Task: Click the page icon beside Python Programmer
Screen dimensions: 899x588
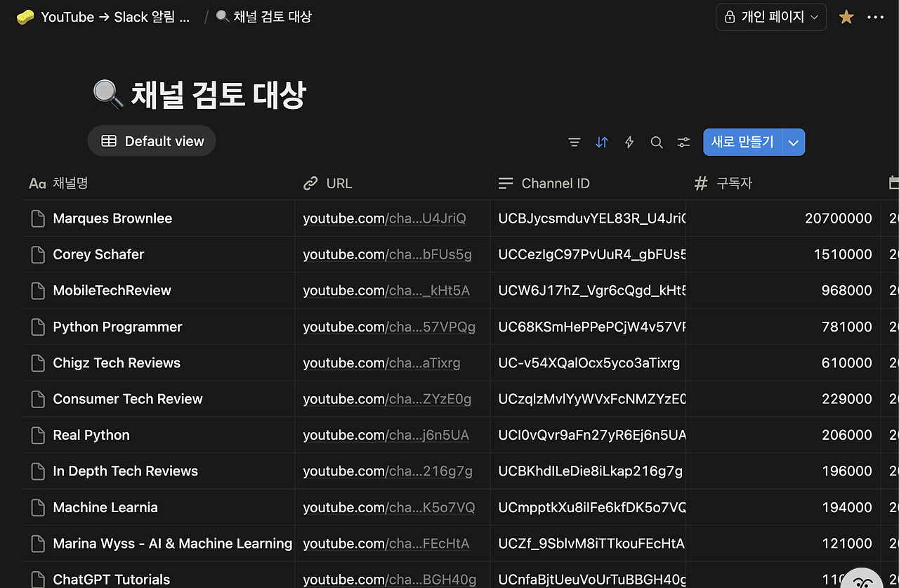Action: click(x=38, y=327)
